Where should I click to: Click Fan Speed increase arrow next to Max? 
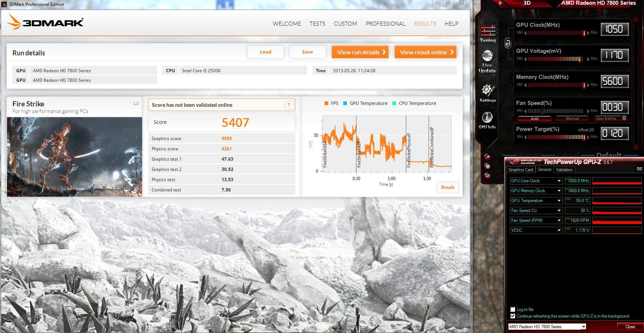coord(588,111)
